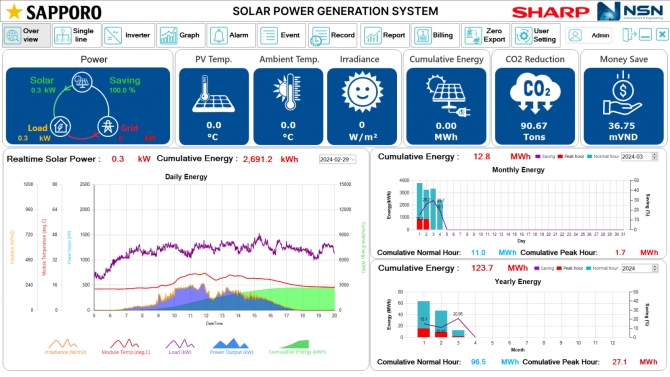The width and height of the screenshot is (670, 377).
Task: Open the daily date dropdown 2024-02-29
Action: tap(338, 159)
